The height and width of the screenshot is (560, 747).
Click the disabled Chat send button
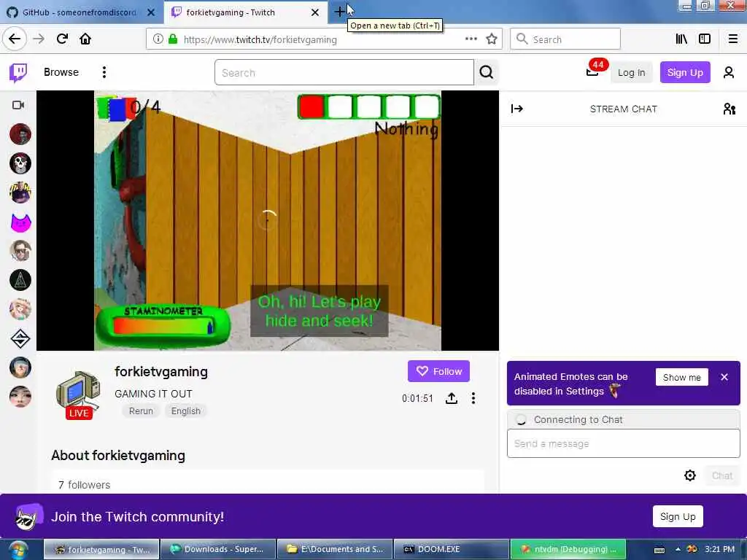point(722,475)
